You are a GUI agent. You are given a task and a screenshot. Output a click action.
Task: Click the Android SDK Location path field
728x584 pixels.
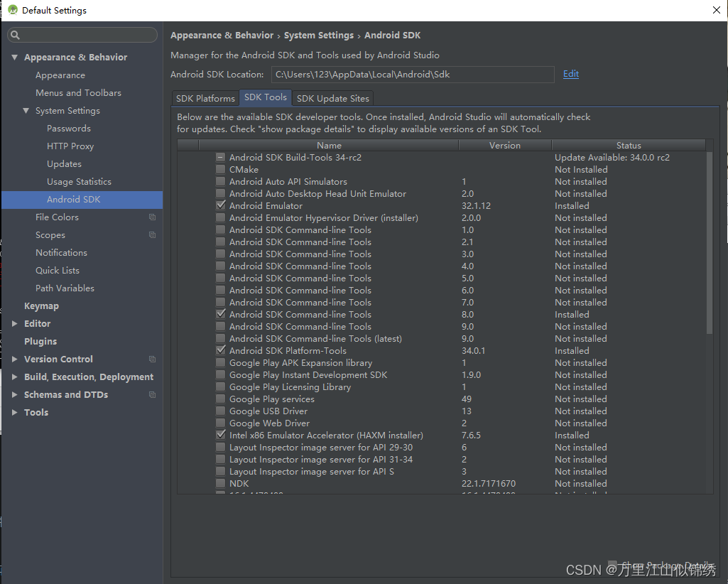[x=413, y=75]
